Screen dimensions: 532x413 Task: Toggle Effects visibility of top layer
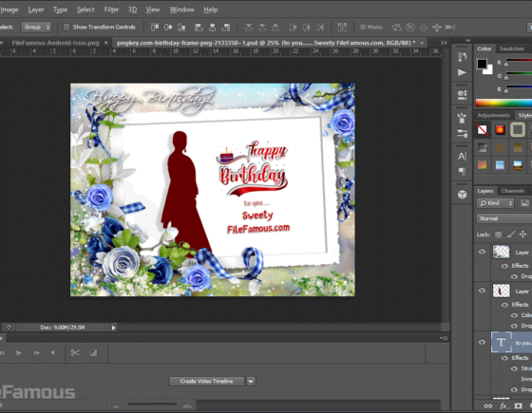(504, 266)
